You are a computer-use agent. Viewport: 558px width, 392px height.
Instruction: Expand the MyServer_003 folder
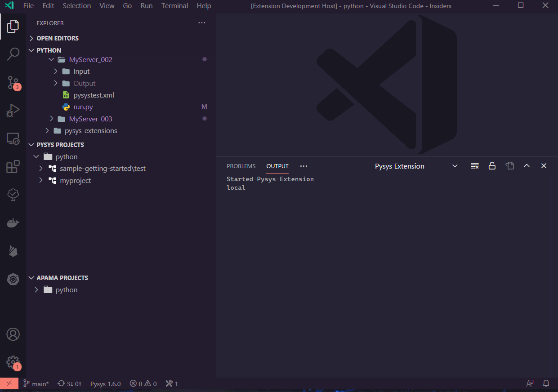pos(51,119)
